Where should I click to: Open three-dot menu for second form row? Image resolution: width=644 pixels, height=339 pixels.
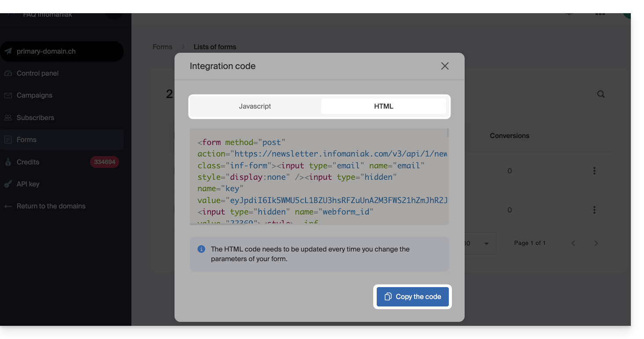click(x=594, y=210)
